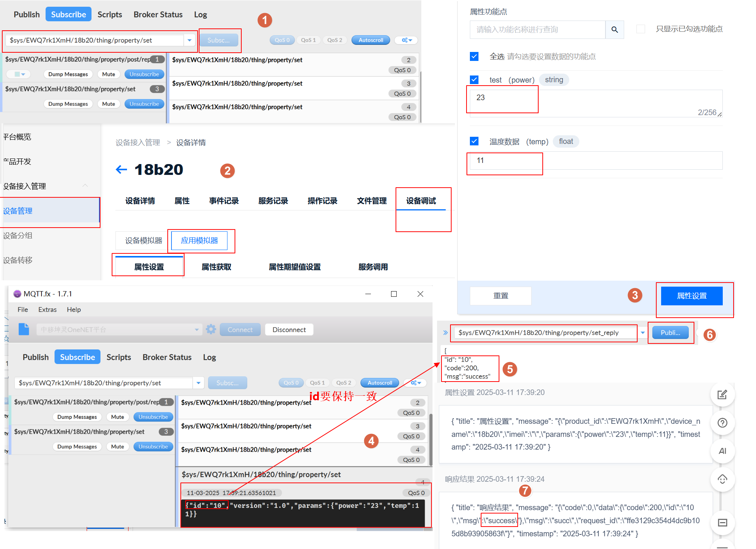The image size is (756, 549).
Task: Click the 重置 reset button
Action: (501, 296)
